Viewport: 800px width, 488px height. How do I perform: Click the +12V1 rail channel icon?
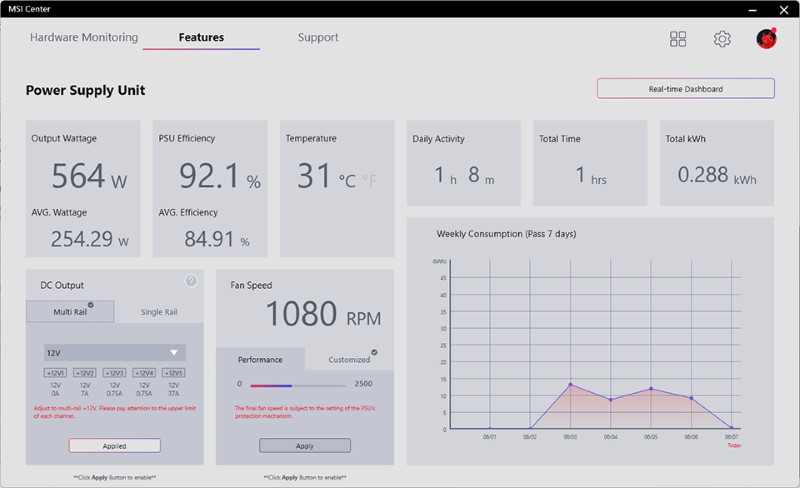point(55,373)
